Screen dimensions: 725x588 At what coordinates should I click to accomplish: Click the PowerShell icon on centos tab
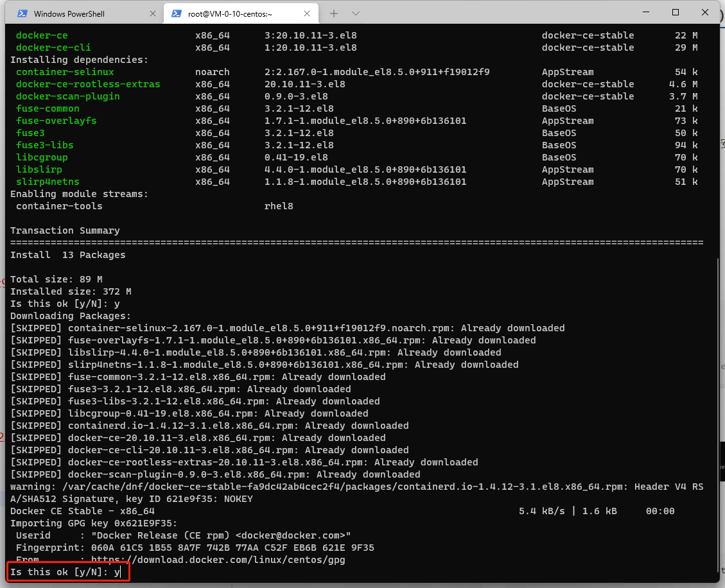point(176,14)
